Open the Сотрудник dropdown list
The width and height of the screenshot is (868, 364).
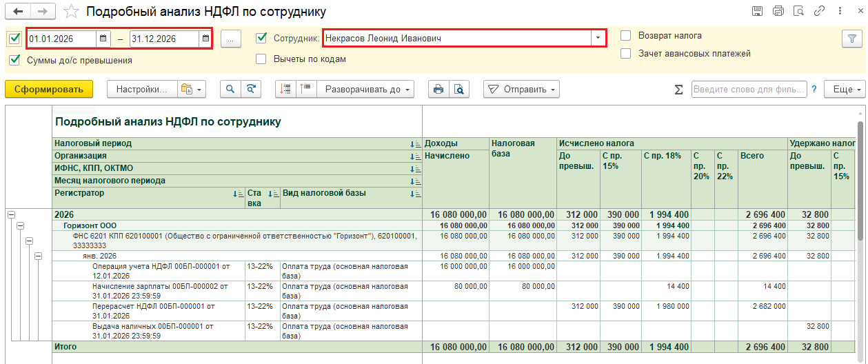tap(598, 38)
